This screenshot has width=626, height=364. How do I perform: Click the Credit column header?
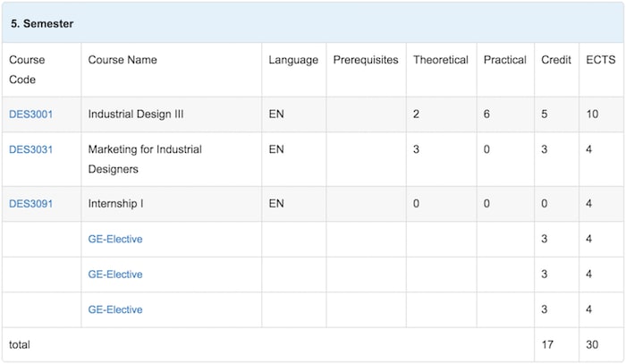(556, 60)
